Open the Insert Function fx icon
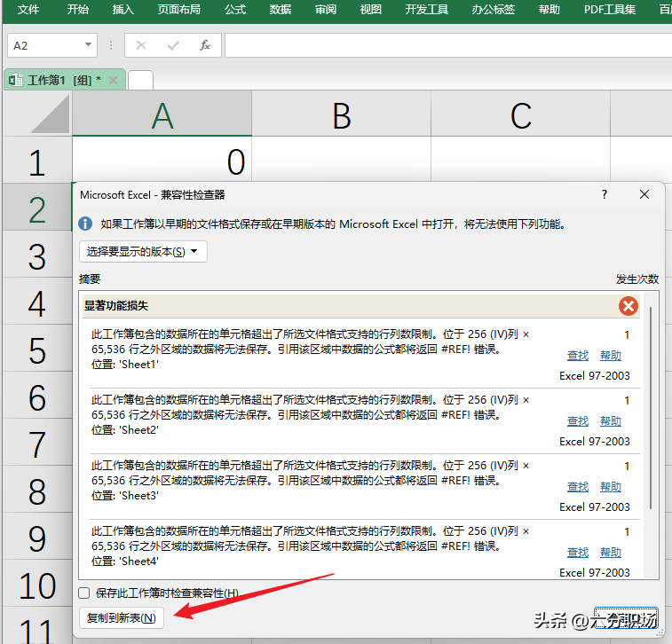Screen dimensions: 672x644 pos(205,45)
